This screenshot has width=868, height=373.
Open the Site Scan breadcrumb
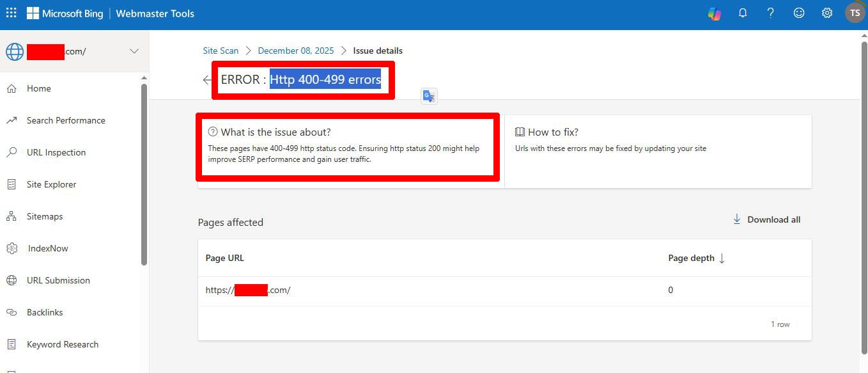[x=221, y=50]
